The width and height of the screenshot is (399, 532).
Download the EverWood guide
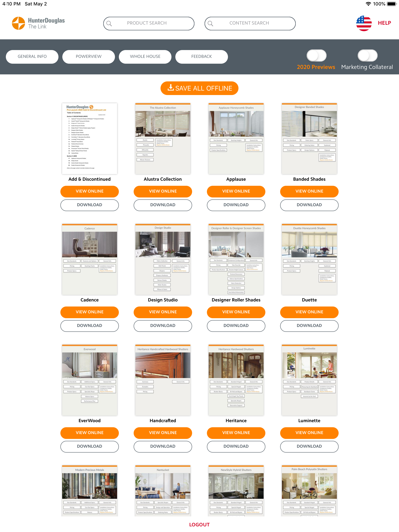(90, 447)
